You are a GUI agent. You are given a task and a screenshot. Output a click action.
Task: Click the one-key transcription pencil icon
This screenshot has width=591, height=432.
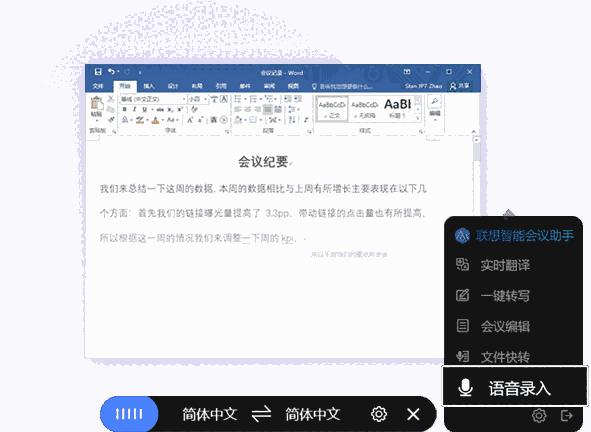[x=462, y=295]
